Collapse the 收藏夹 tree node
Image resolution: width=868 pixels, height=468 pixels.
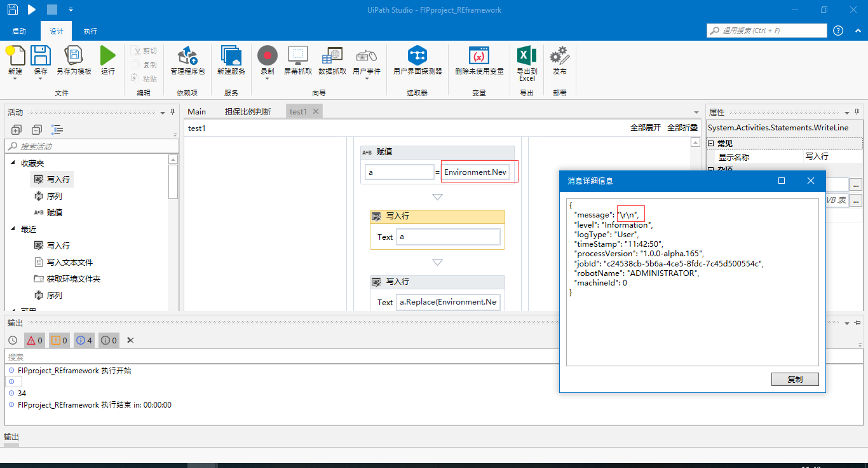(13, 163)
